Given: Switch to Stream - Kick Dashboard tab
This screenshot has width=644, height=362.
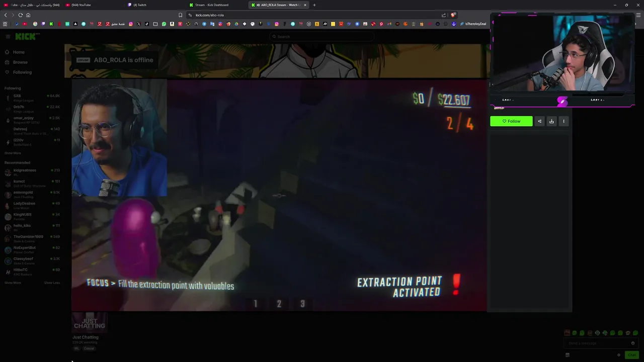Looking at the screenshot, I should (x=217, y=5).
